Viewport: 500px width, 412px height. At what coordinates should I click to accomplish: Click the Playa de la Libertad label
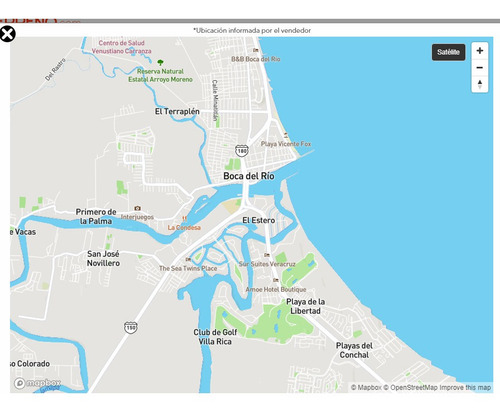pos(305,306)
